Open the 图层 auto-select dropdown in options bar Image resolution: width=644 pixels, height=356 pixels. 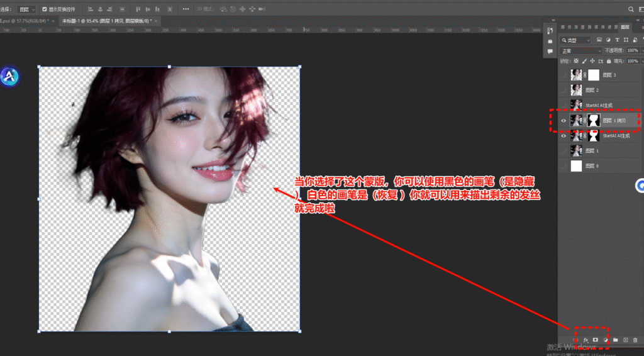26,9
